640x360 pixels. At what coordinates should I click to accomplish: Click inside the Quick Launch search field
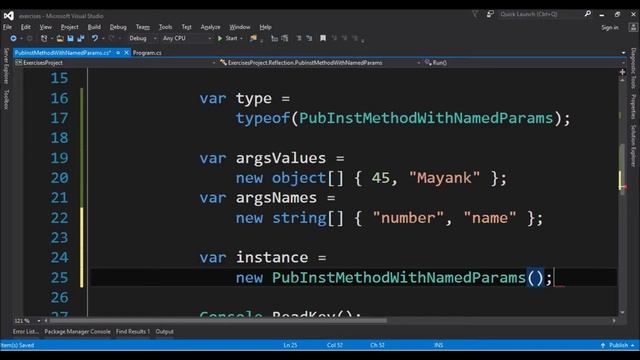point(541,14)
